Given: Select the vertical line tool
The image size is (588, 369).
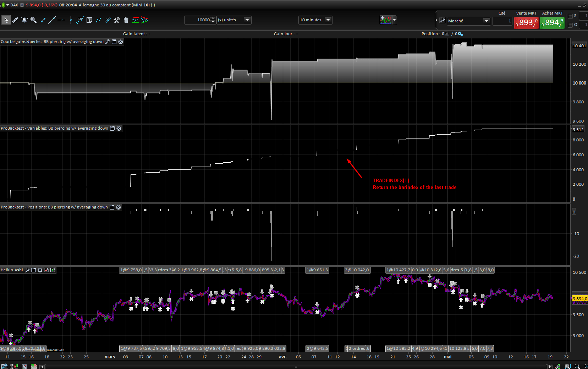Looking at the screenshot, I should point(71,20).
